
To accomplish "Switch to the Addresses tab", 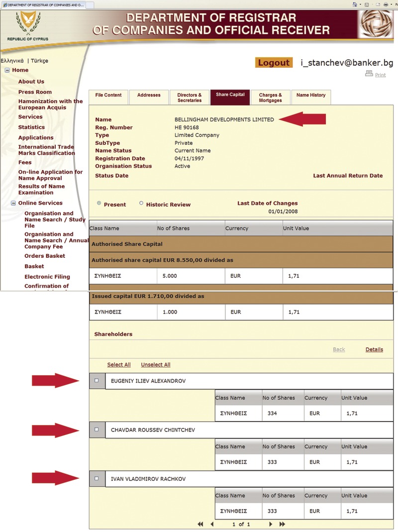I will tap(149, 98).
